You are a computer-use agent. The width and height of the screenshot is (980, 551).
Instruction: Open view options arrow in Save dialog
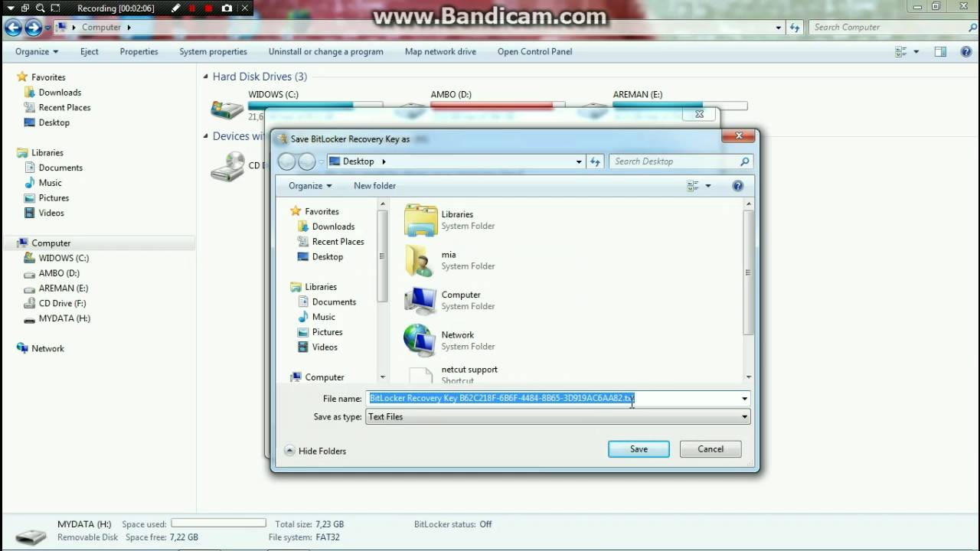coord(708,185)
